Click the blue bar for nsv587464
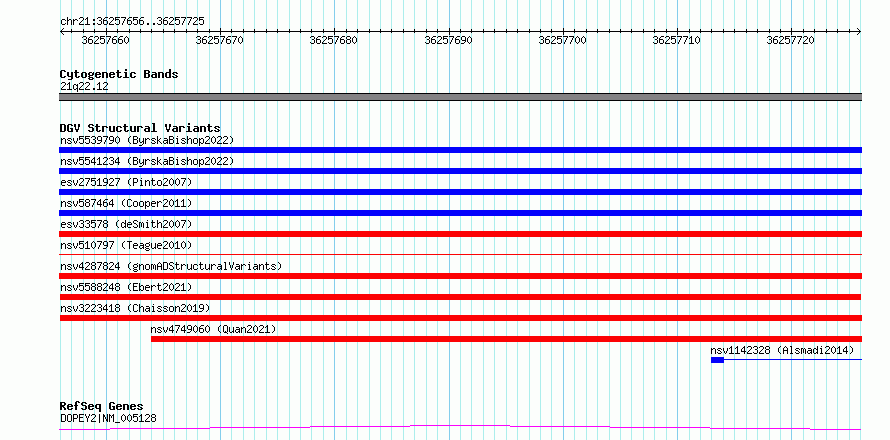Screen dimensions: 890x440 (460, 213)
